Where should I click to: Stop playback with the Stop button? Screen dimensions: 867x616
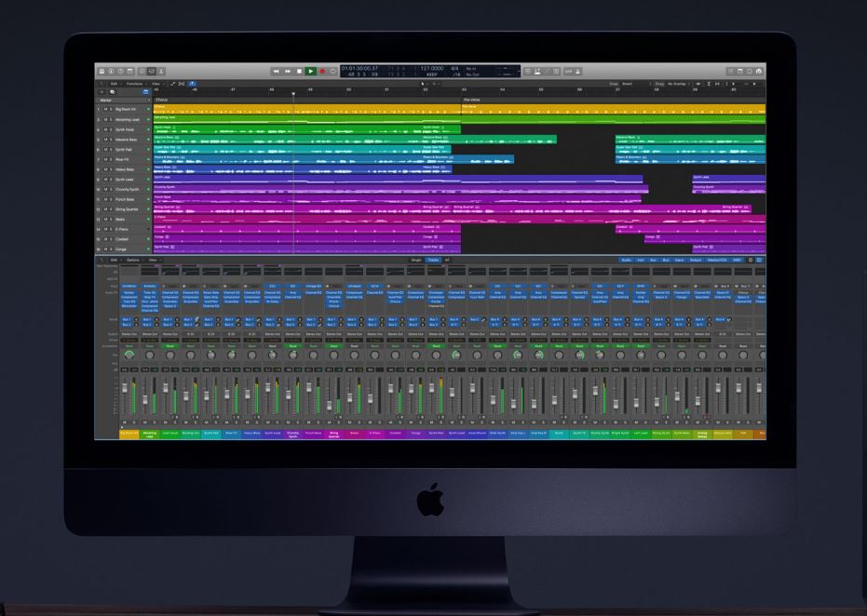[x=299, y=72]
